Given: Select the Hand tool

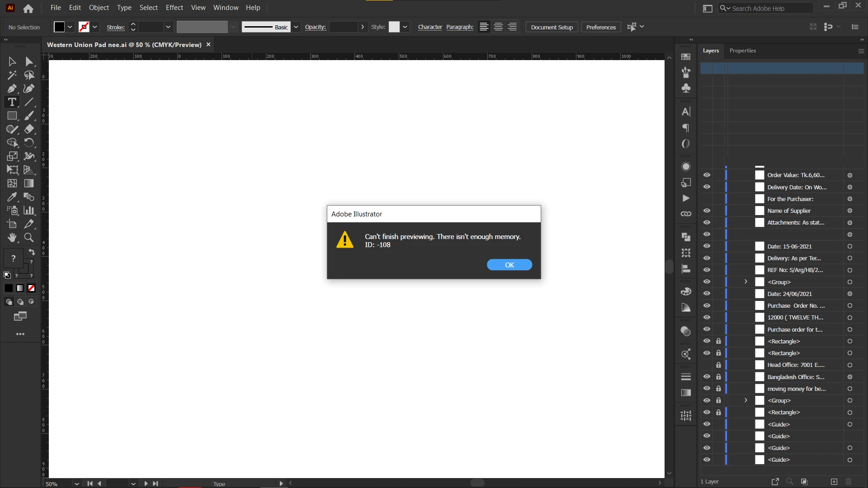Looking at the screenshot, I should [12, 237].
